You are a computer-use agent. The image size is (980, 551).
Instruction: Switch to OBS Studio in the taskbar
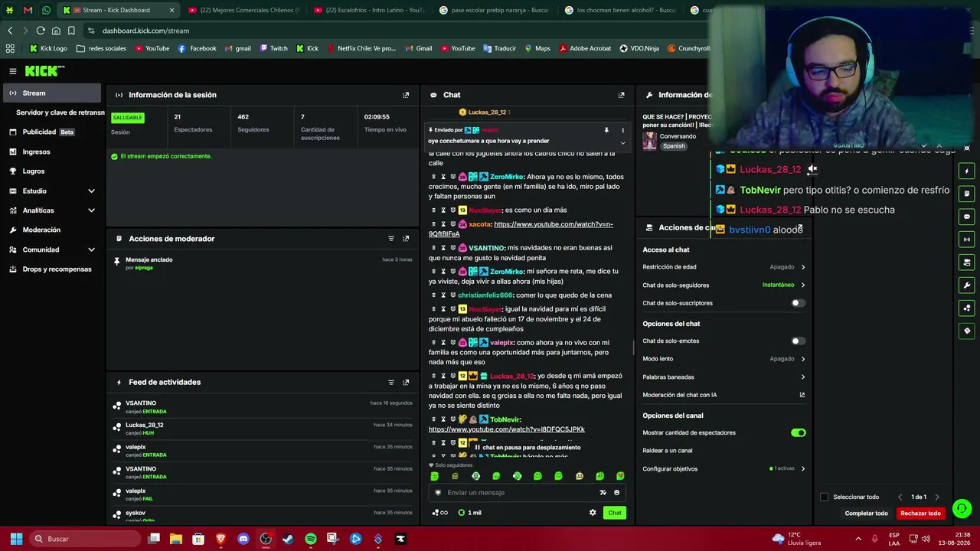266,539
